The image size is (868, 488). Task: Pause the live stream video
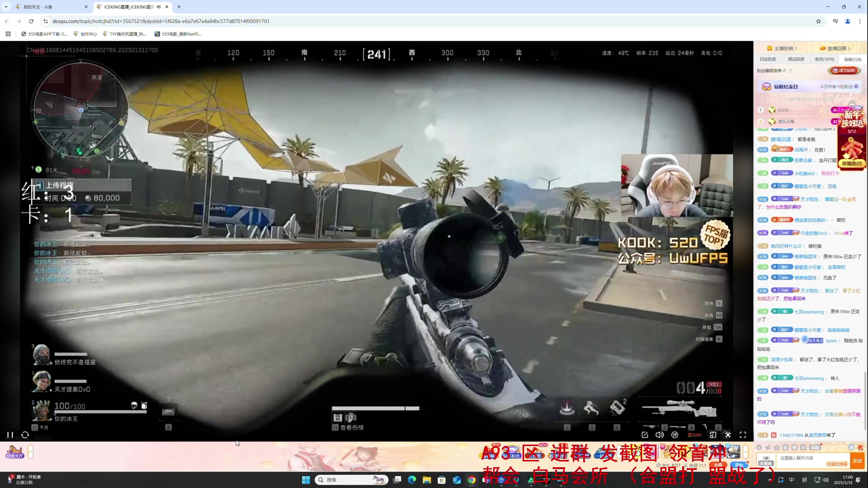(x=9, y=435)
